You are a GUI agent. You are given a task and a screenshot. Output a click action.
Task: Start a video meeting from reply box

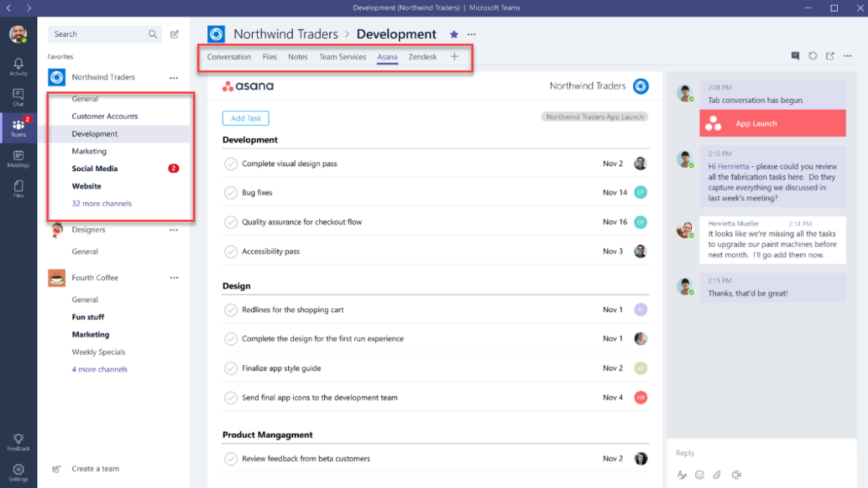pyautogui.click(x=736, y=475)
